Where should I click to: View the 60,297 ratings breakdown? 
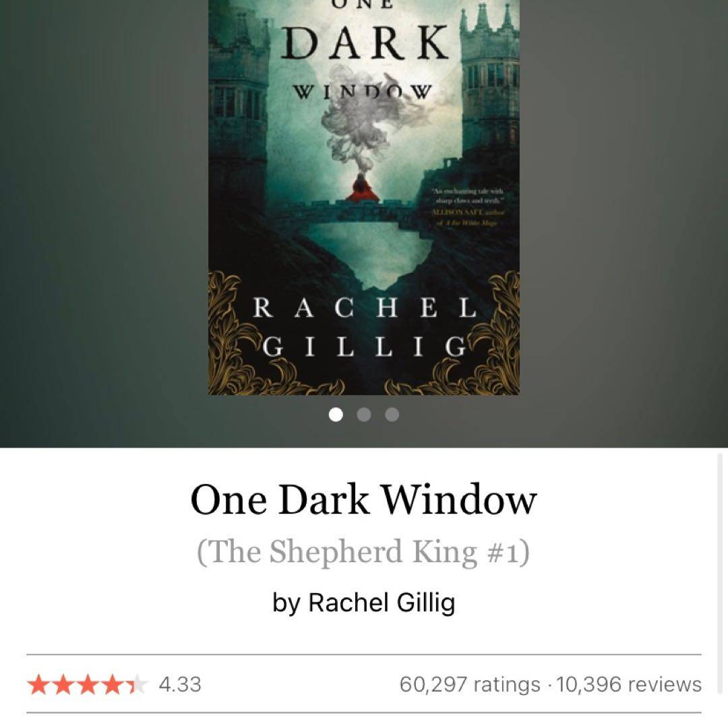coord(470,684)
